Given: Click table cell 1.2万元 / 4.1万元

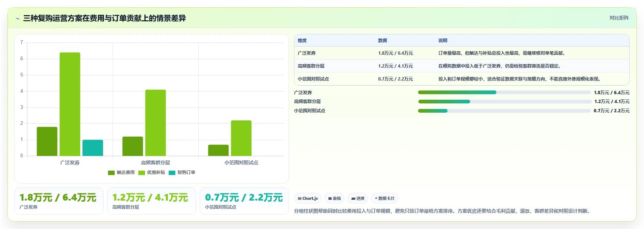Looking at the screenshot, I should (x=395, y=66).
